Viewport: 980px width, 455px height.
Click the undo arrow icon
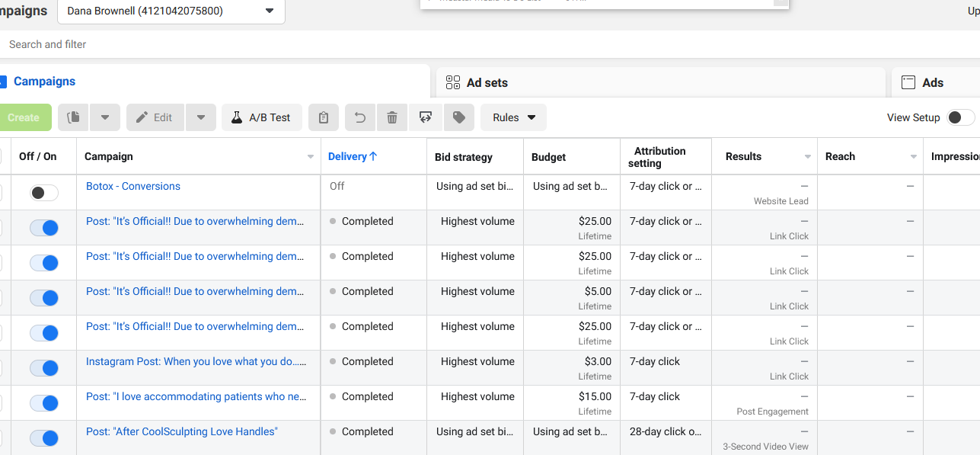[x=360, y=117]
